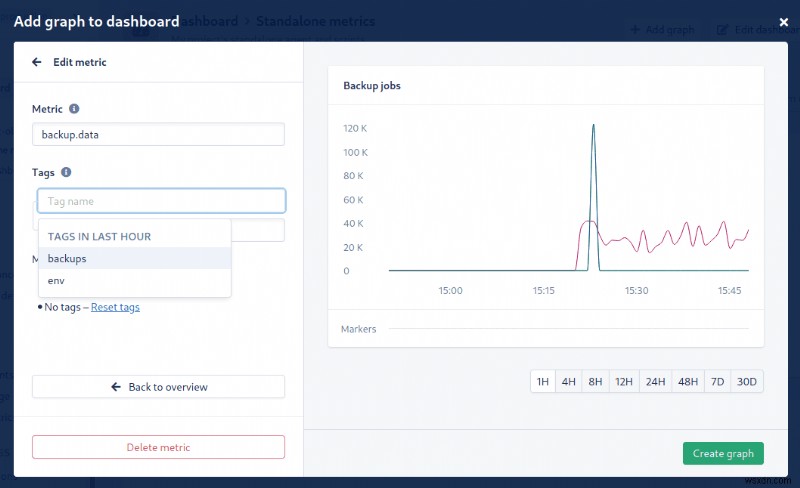Image resolution: width=800 pixels, height=488 pixels.
Task: Set time range to 7D
Action: click(x=717, y=381)
